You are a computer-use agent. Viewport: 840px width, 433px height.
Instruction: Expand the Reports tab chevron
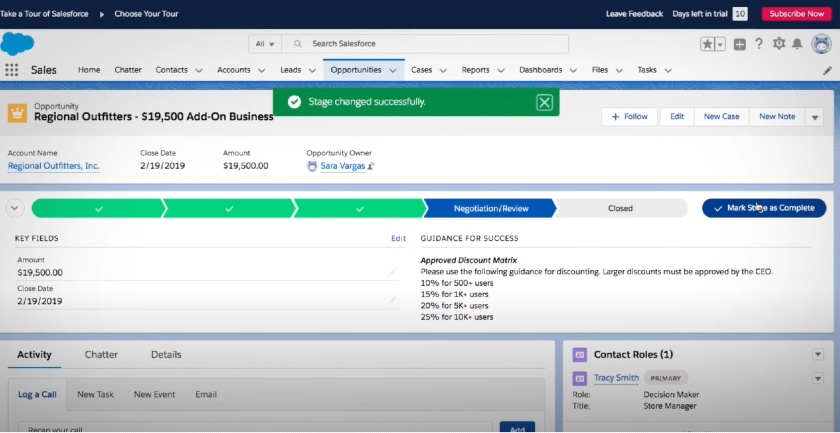[501, 70]
